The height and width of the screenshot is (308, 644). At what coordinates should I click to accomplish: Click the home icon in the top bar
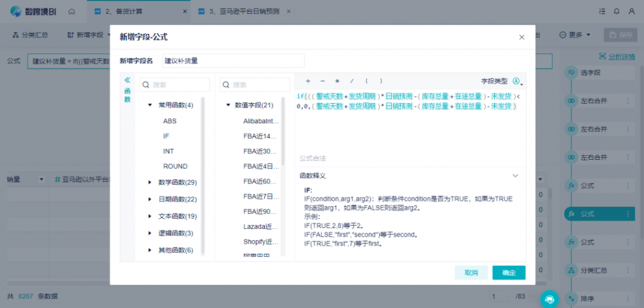72,12
